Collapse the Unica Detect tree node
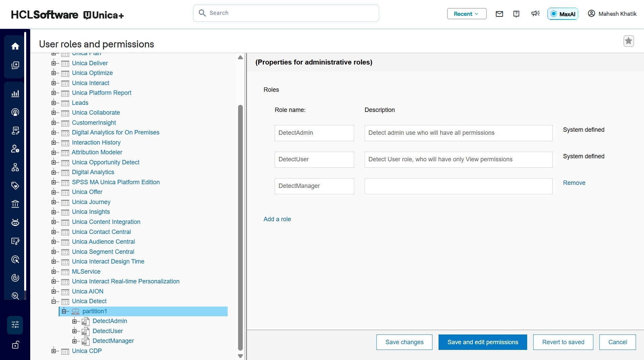644x360 pixels. pos(53,302)
